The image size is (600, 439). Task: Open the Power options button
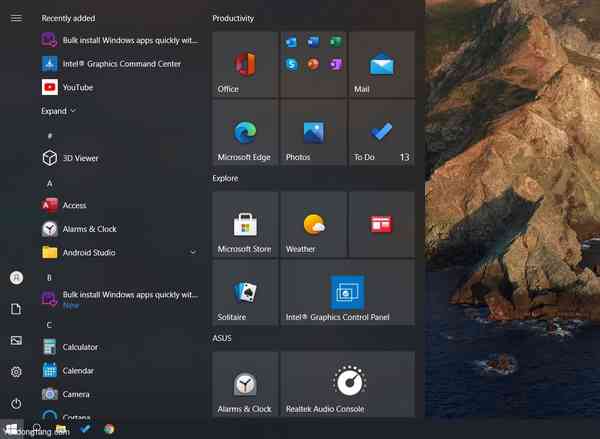click(x=16, y=403)
